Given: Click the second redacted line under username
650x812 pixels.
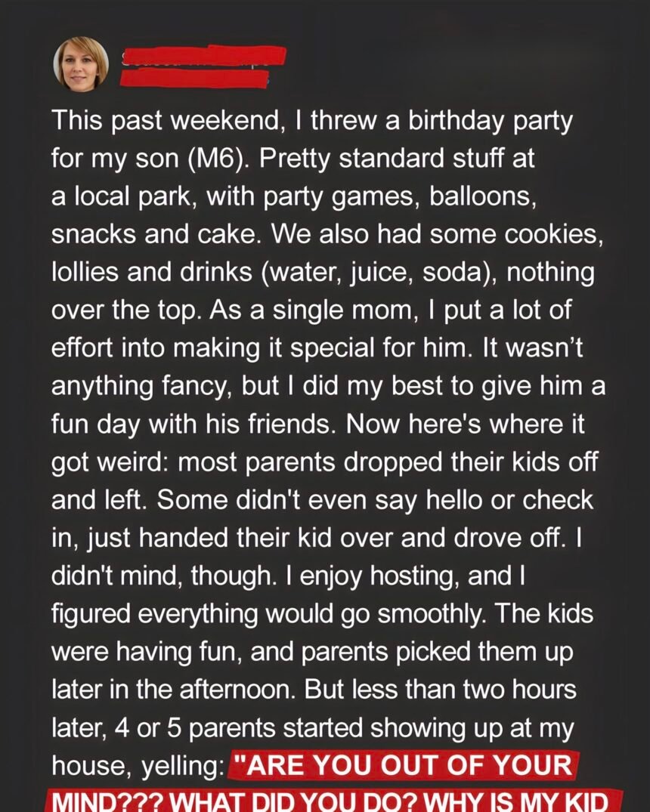Looking at the screenshot, I should (x=195, y=77).
